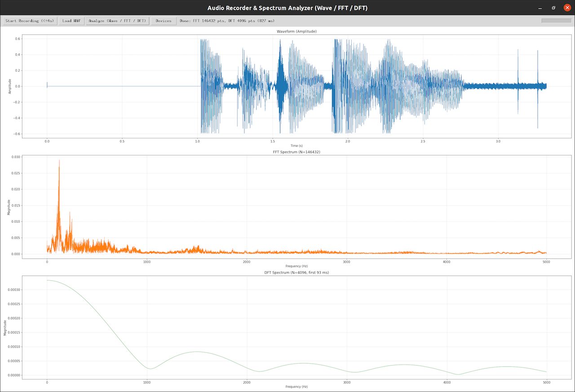575x392 pixels.
Task: Run Analyze (Wave / FFT / DFT)
Action: [x=118, y=21]
